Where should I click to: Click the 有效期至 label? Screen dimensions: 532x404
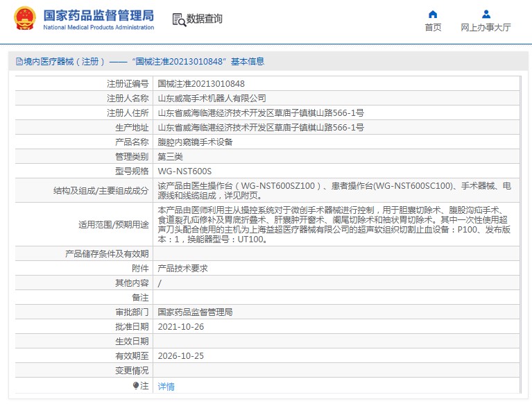[x=132, y=356]
